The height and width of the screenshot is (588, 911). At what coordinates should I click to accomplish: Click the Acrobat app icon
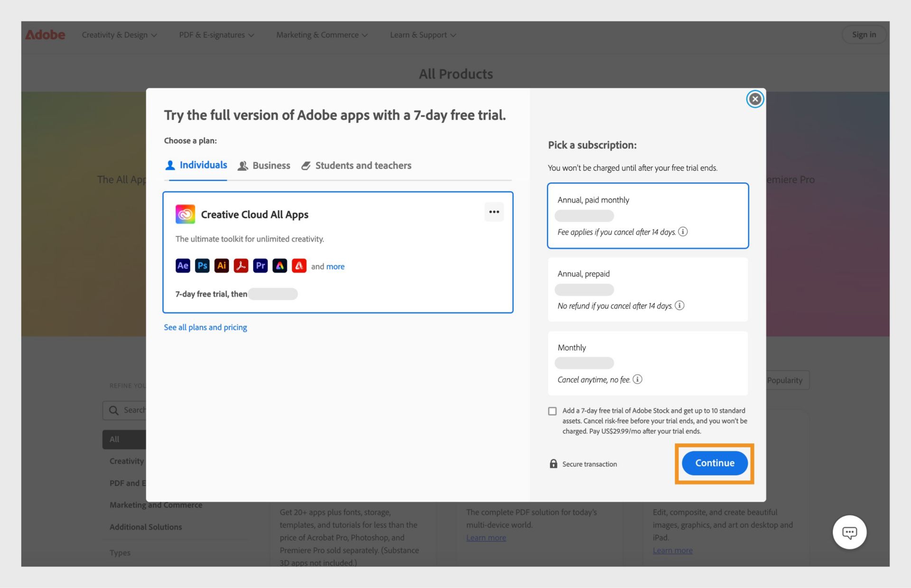[x=241, y=266]
